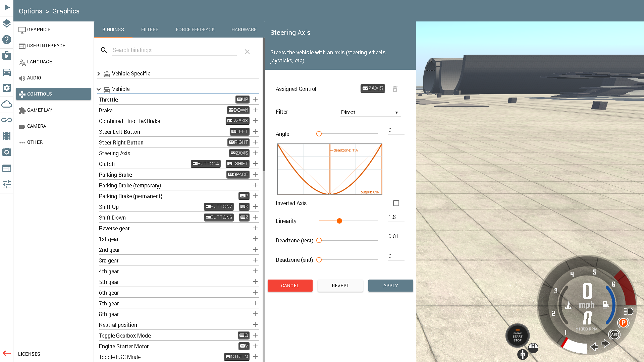Collapse the Vehicle bindings section
644x362 pixels.
click(99, 89)
